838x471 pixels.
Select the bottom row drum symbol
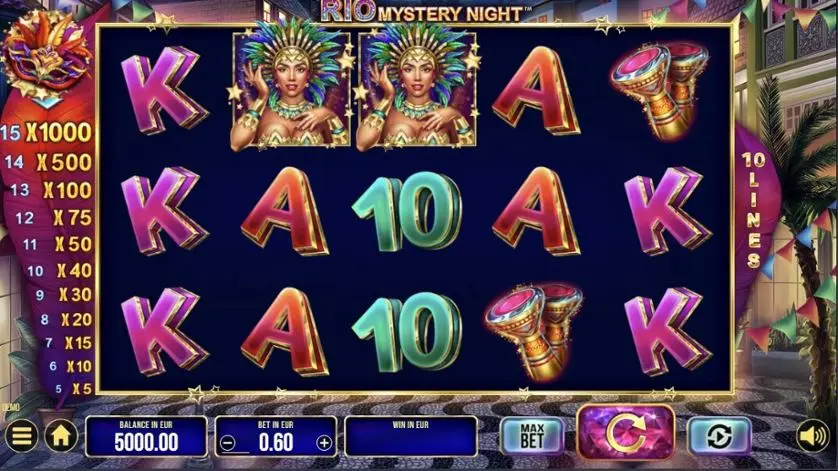pos(533,331)
